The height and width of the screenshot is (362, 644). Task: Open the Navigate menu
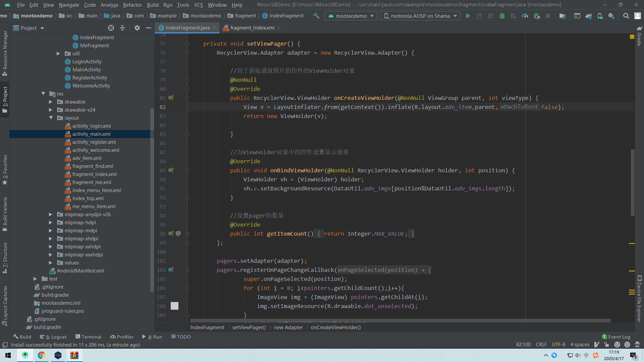pos(69,5)
